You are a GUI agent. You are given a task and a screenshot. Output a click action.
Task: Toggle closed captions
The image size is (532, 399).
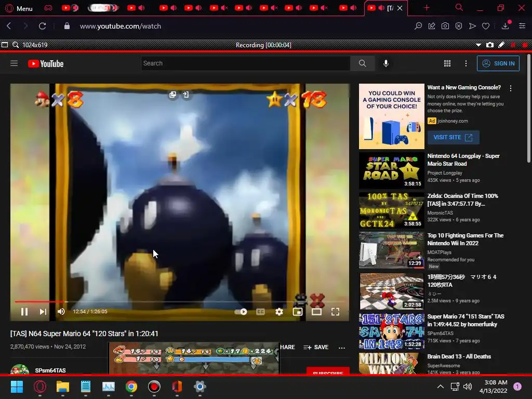tap(260, 312)
